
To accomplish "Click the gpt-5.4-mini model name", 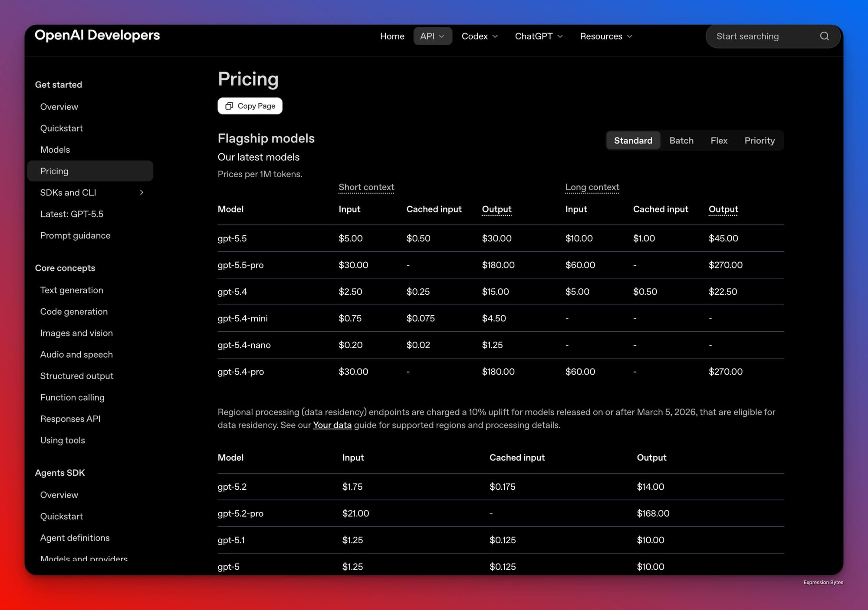I will pyautogui.click(x=243, y=319).
